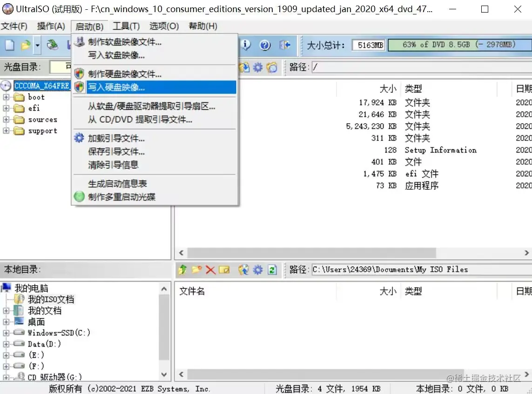Select 生成启动信息表 menu entry
This screenshot has width=532, height=394.
pyautogui.click(x=155, y=184)
